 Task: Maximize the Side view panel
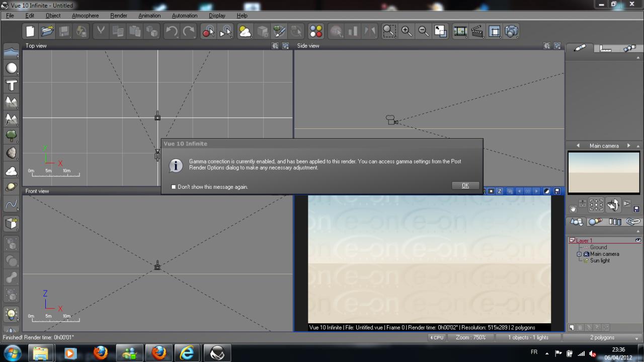coord(557,46)
